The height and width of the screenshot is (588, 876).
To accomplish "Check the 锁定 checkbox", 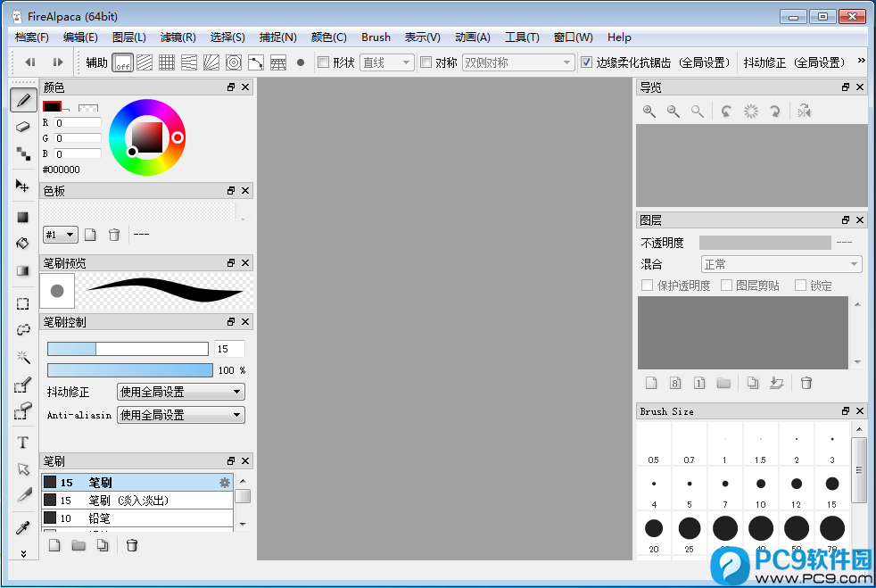I will (x=800, y=285).
